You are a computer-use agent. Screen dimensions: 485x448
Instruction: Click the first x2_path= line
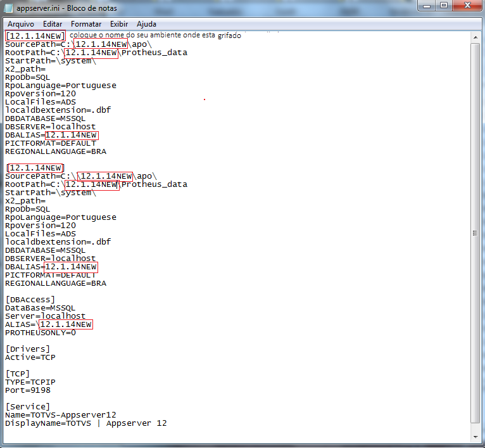tap(25, 68)
